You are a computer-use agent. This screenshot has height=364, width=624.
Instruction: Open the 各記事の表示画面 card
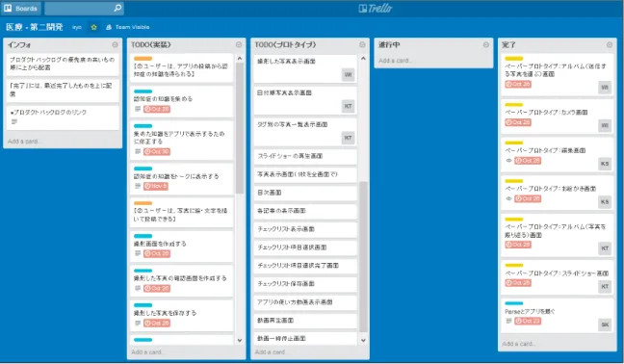pyautogui.click(x=305, y=211)
